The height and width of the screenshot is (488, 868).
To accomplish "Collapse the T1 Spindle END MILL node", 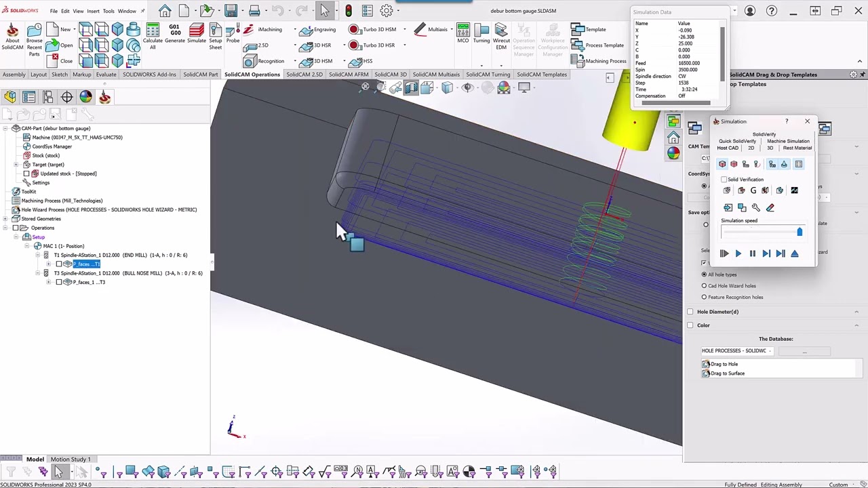I will pos(38,255).
